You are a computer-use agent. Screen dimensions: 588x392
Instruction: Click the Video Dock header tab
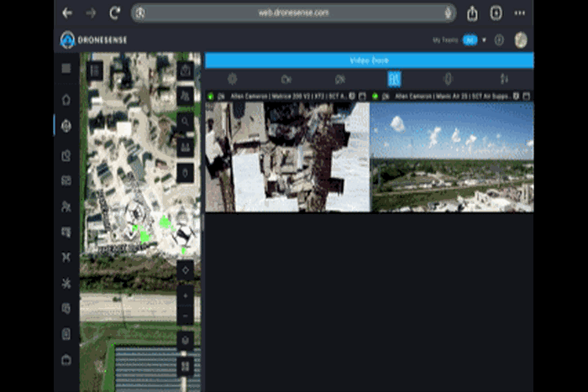369,60
